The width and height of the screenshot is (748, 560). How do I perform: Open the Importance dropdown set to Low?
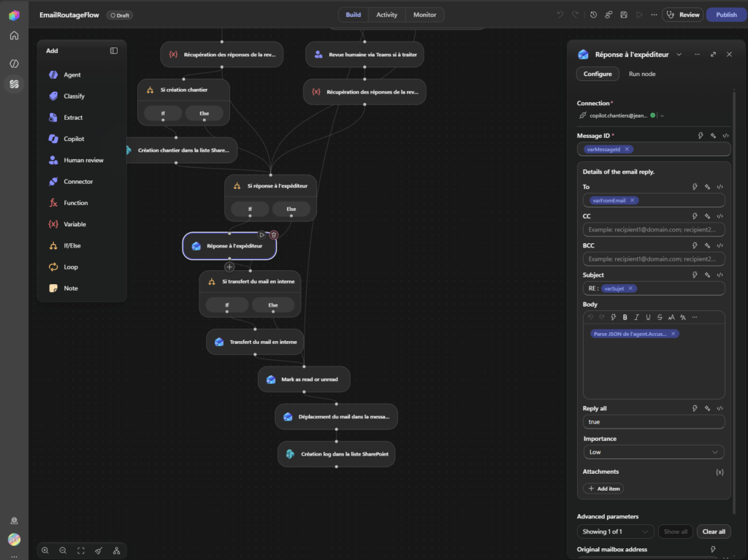654,452
